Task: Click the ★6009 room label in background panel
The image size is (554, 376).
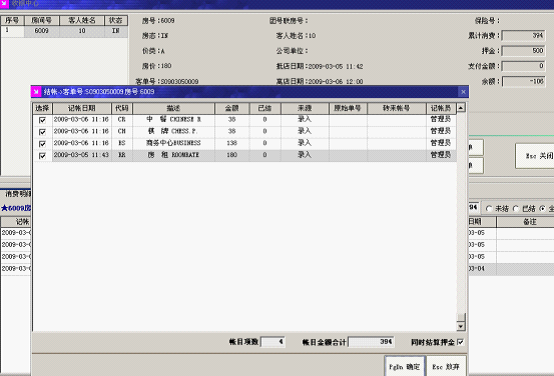Action: [x=16, y=208]
